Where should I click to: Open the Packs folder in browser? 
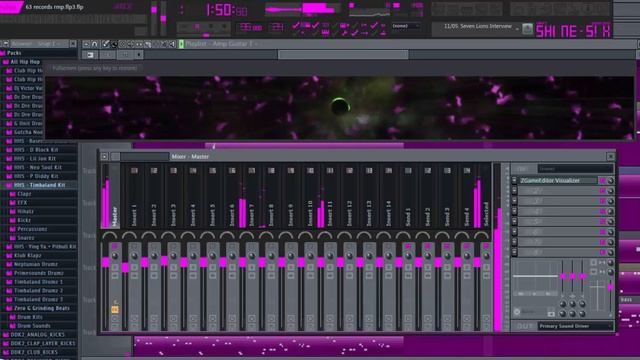point(14,53)
